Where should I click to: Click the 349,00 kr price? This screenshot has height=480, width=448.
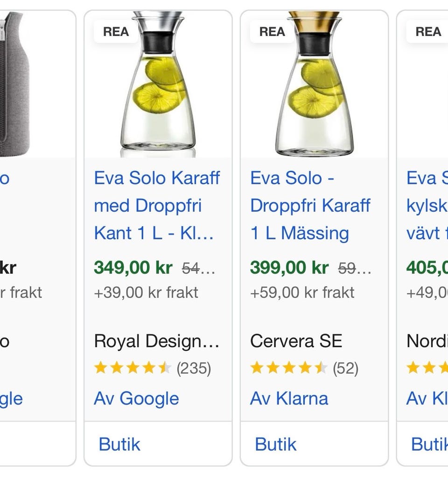[x=133, y=268]
